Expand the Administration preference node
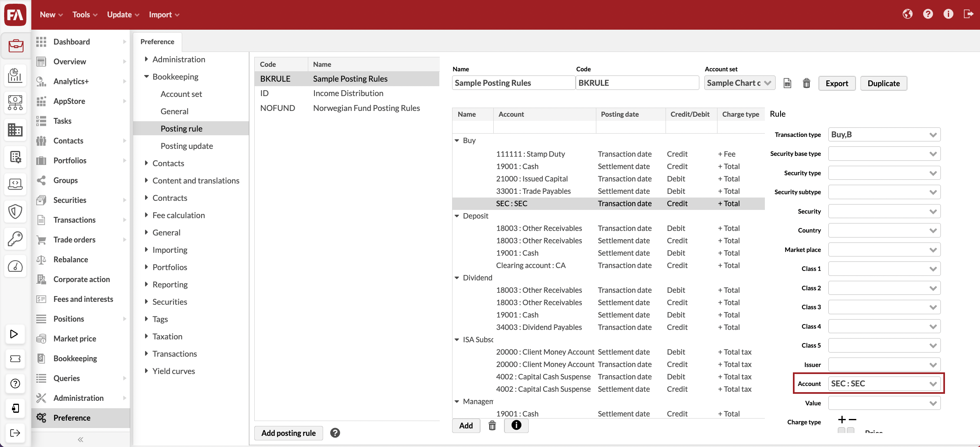Image resolution: width=980 pixels, height=447 pixels. pyautogui.click(x=146, y=59)
